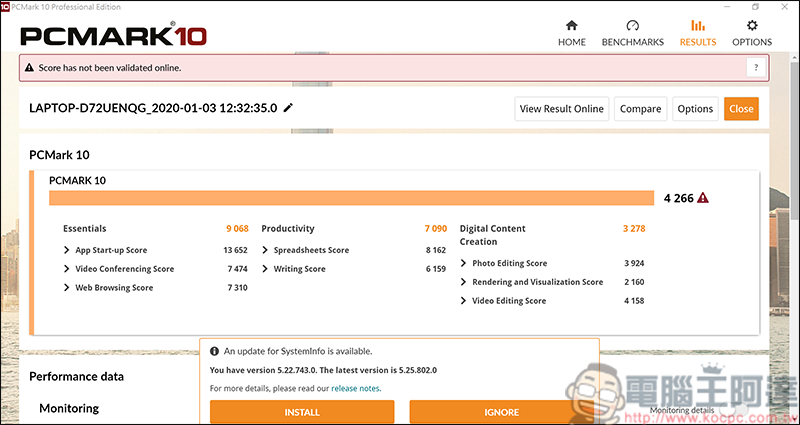800x425 pixels.
Task: Click the Digital Content Creation heading
Action: tap(492, 235)
